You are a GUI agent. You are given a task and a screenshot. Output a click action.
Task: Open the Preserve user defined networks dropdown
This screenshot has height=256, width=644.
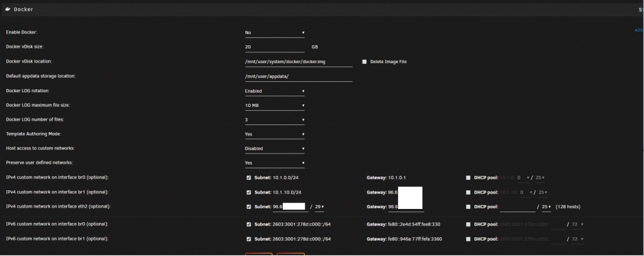pyautogui.click(x=275, y=163)
